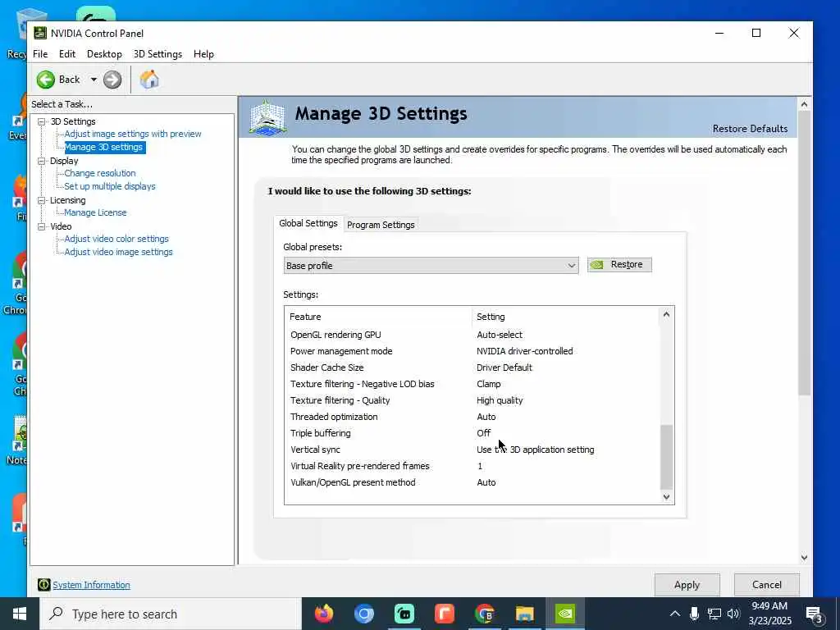Click main panel scroll down arrow
This screenshot has width=840, height=630.
pyautogui.click(x=804, y=558)
